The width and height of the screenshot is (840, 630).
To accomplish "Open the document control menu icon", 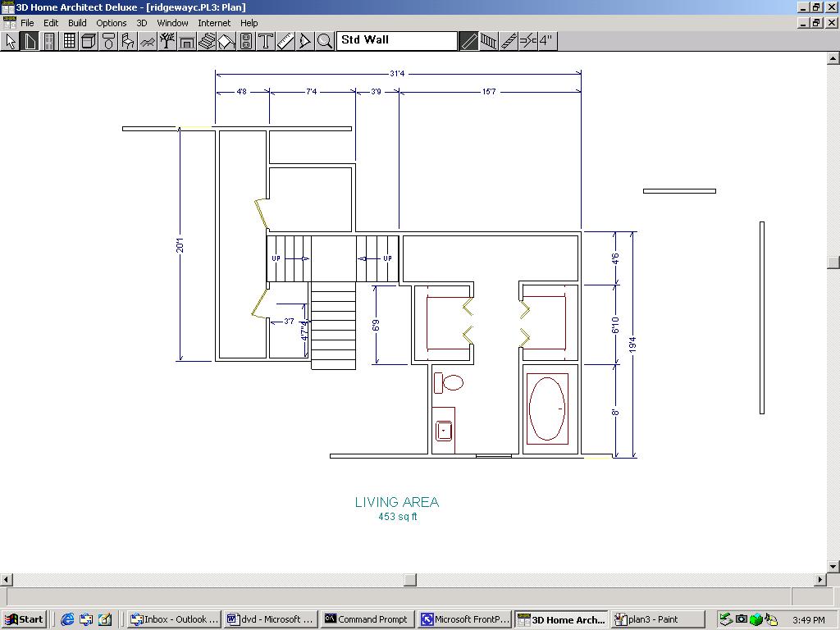I will pos(9,23).
